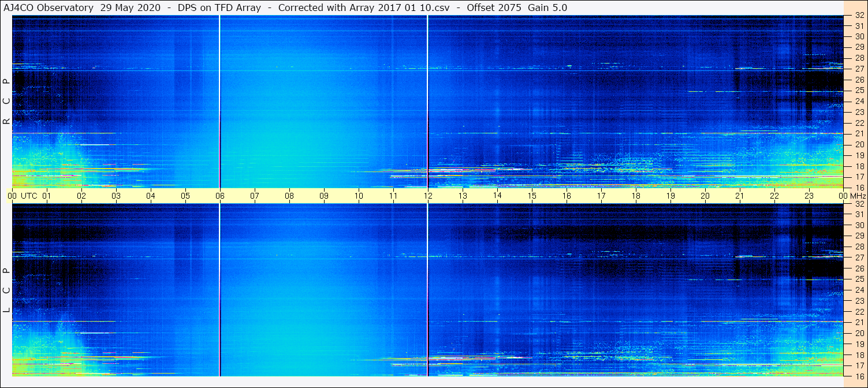Click the 07 hour tick on time axis
The image size is (868, 388).
(x=255, y=196)
